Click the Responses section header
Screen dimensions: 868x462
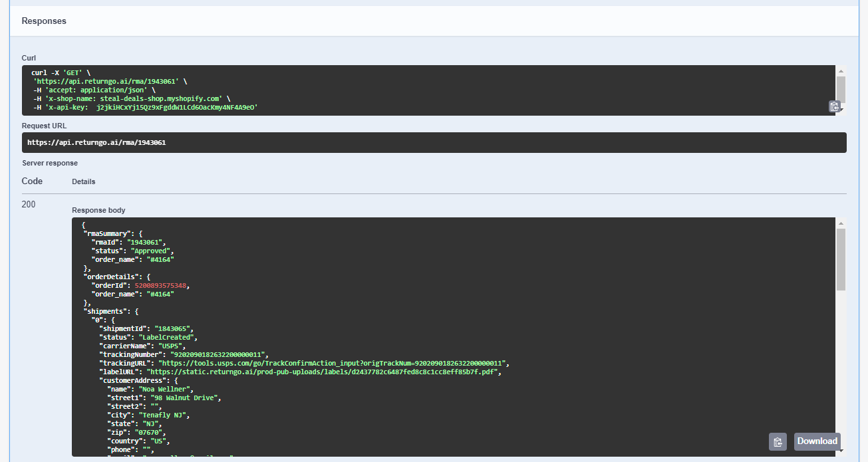tap(44, 21)
